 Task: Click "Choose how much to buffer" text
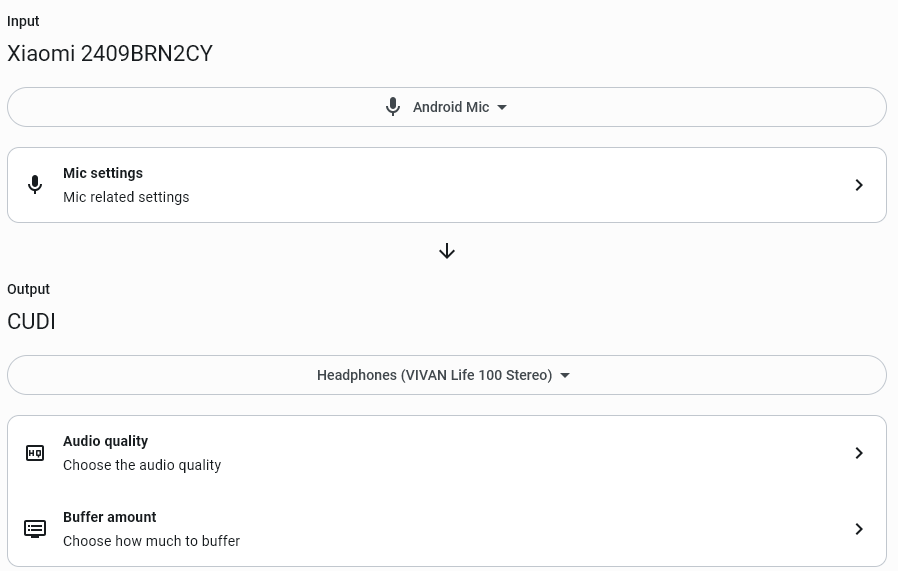click(151, 541)
